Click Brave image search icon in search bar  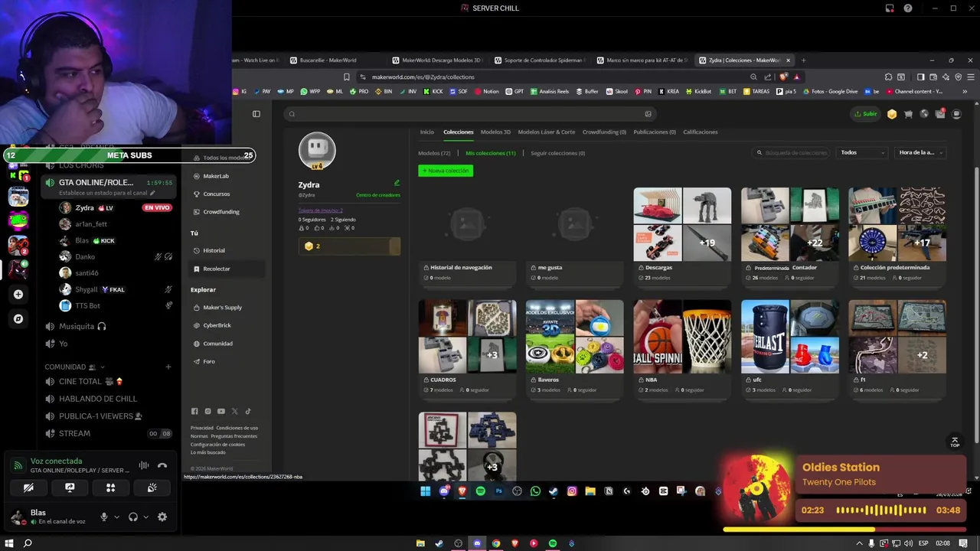(x=648, y=114)
